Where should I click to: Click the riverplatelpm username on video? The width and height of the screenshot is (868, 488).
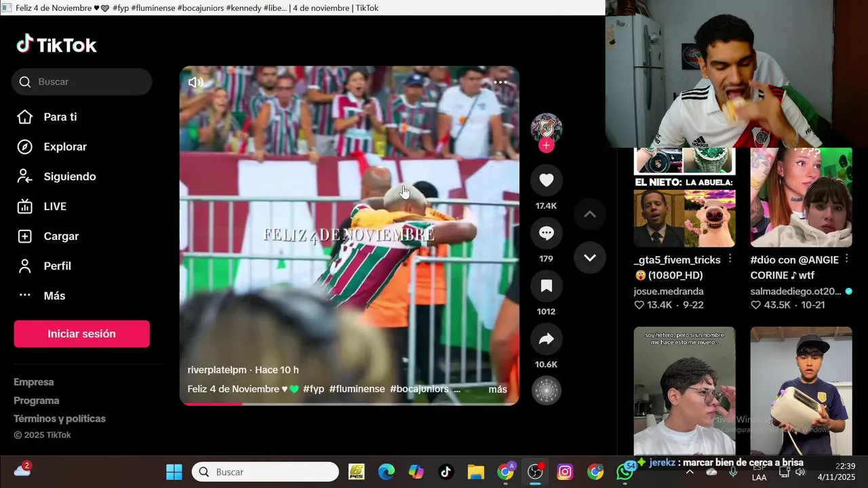pos(217,369)
